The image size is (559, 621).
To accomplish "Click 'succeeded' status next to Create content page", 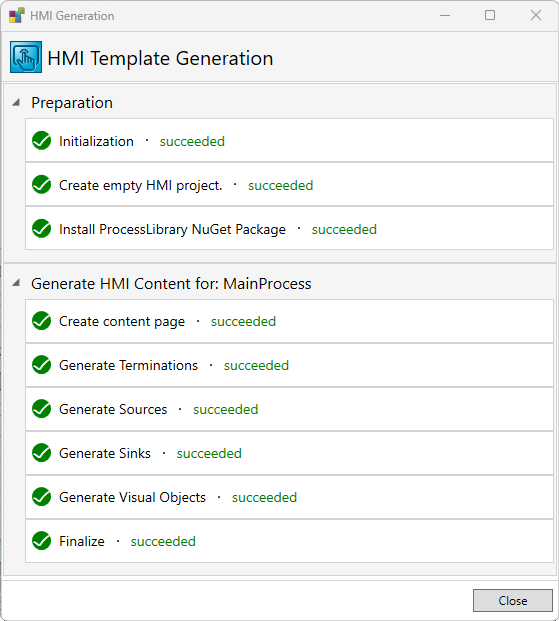I will pos(243,322).
